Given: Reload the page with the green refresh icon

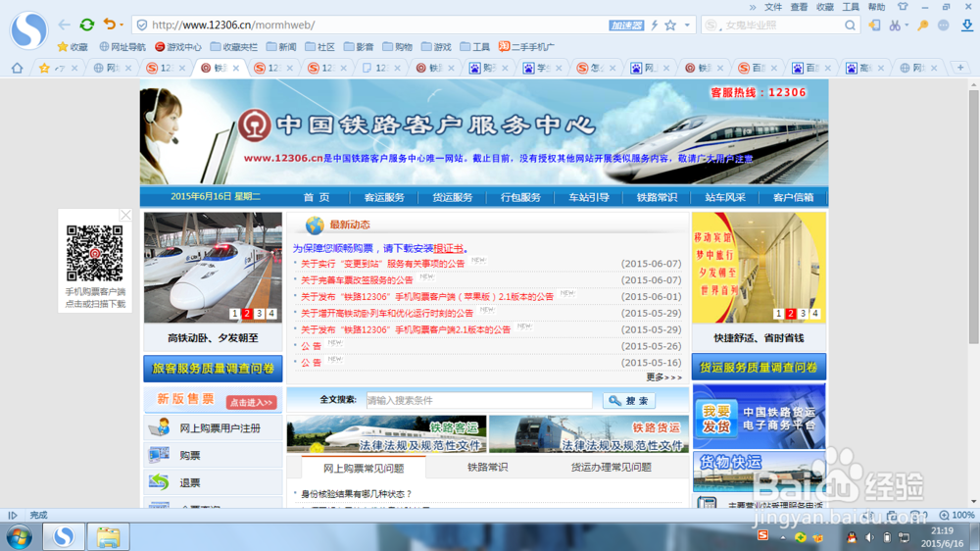Looking at the screenshot, I should (x=87, y=25).
